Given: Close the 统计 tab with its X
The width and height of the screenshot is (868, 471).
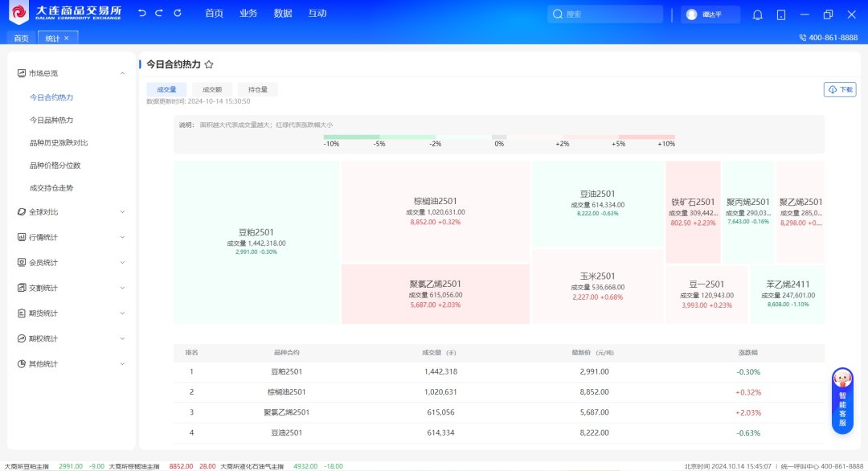Looking at the screenshot, I should coord(67,38).
